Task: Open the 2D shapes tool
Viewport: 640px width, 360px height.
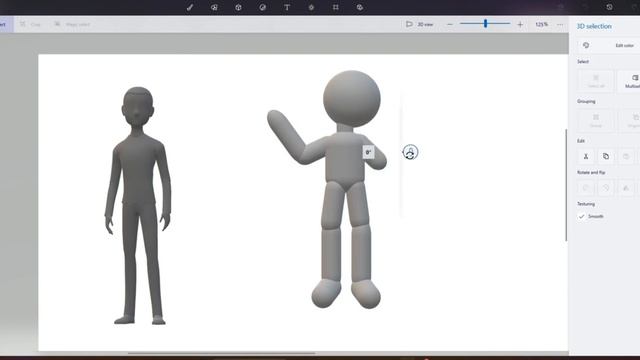Action: (x=214, y=7)
